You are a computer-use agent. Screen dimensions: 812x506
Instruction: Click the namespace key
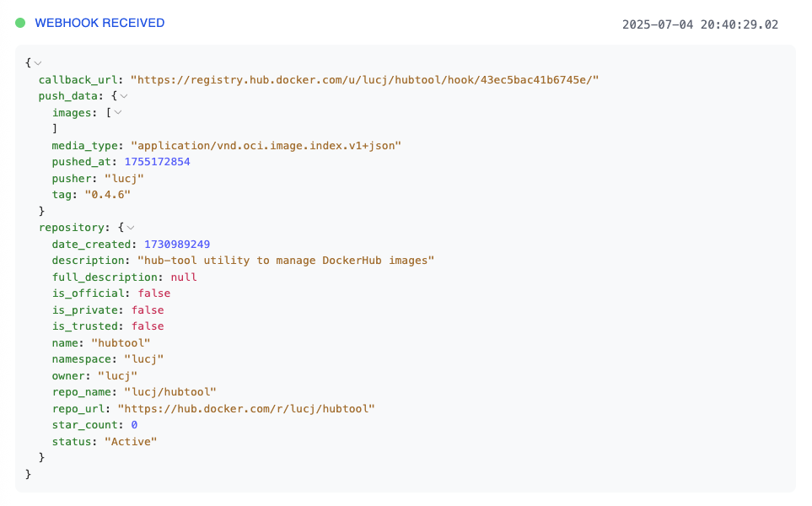tap(81, 359)
